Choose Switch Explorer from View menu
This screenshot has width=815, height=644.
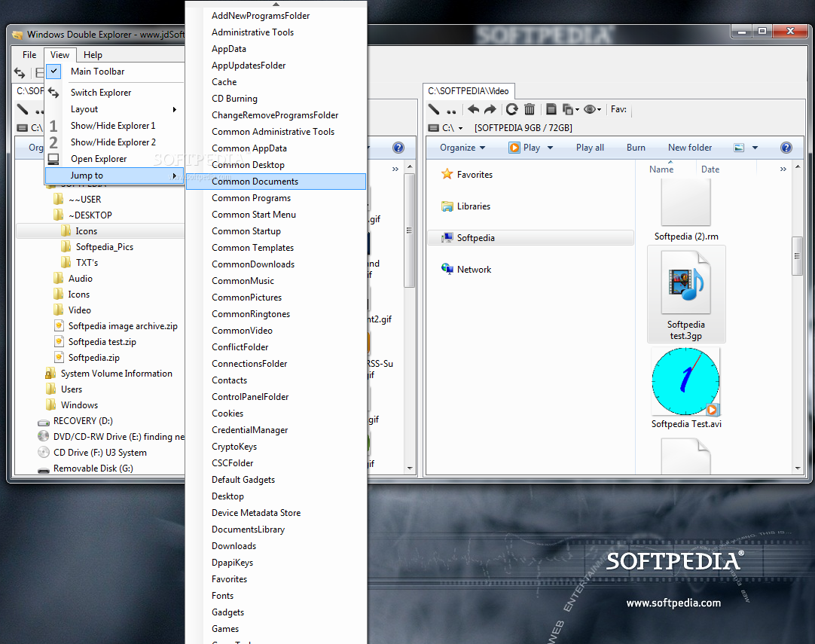pos(115,93)
